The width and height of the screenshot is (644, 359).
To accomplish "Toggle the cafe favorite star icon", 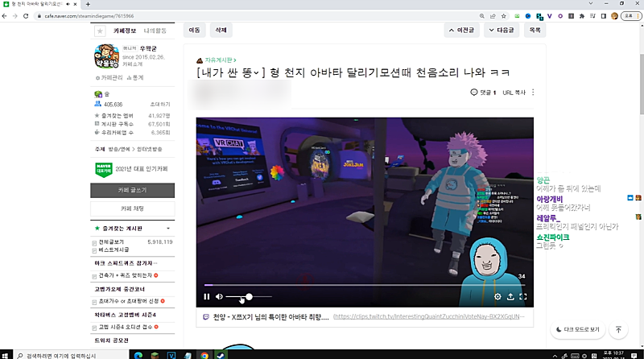I will pos(100,31).
